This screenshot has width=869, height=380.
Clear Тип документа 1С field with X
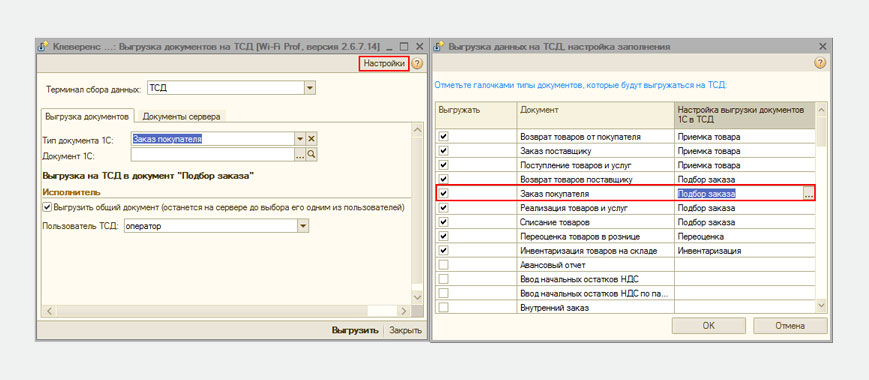point(311,139)
